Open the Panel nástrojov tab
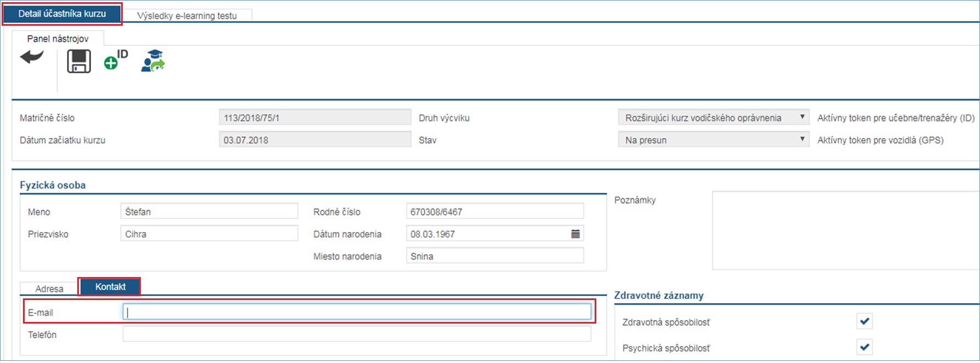The height and width of the screenshot is (363, 980). pos(58,38)
